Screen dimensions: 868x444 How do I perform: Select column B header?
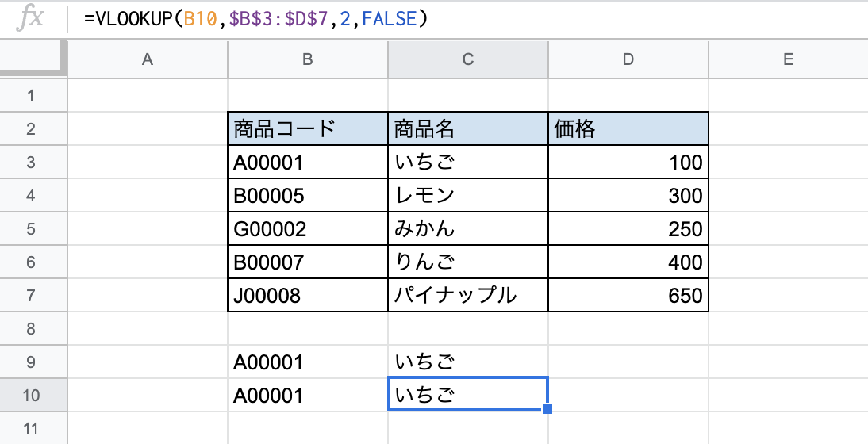point(308,59)
